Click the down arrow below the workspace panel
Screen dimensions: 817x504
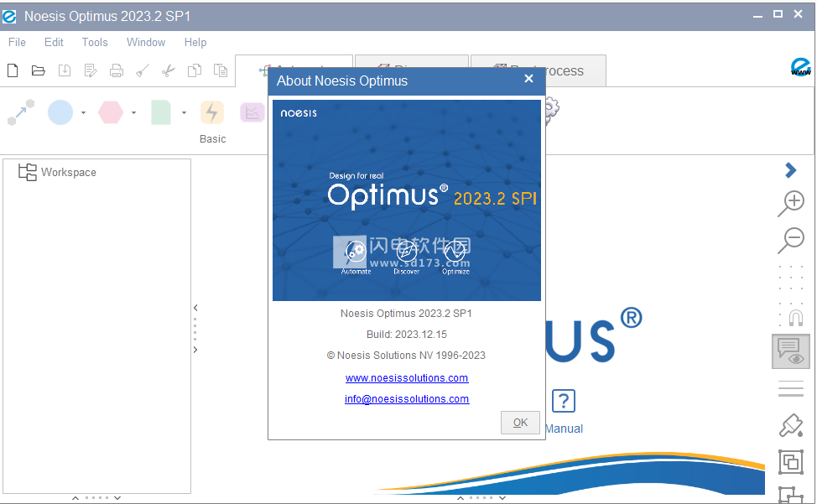[x=117, y=498]
